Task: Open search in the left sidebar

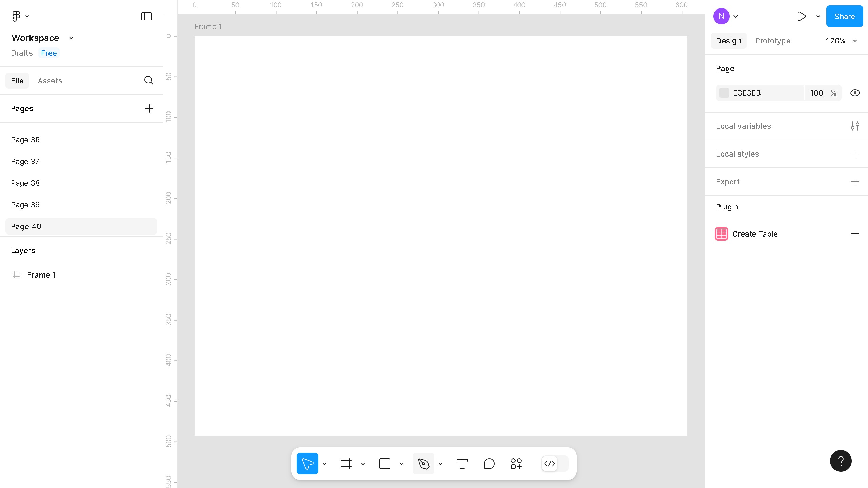Action: (149, 80)
